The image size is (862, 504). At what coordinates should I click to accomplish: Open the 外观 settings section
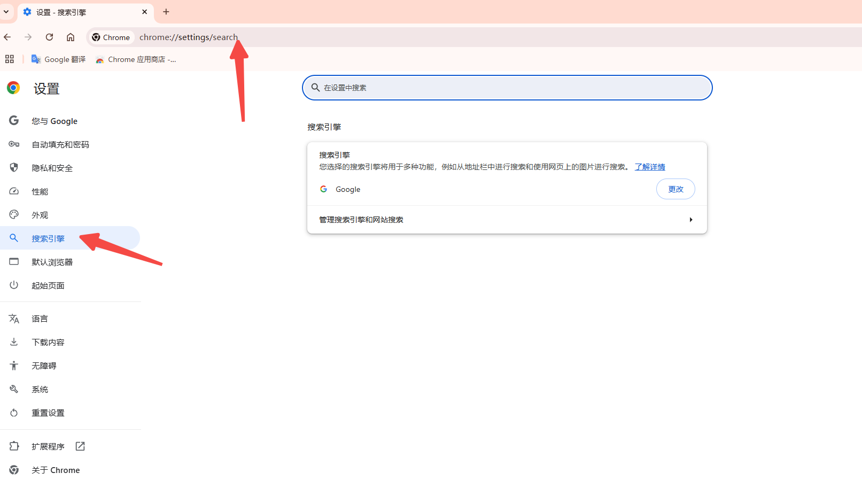(x=40, y=215)
